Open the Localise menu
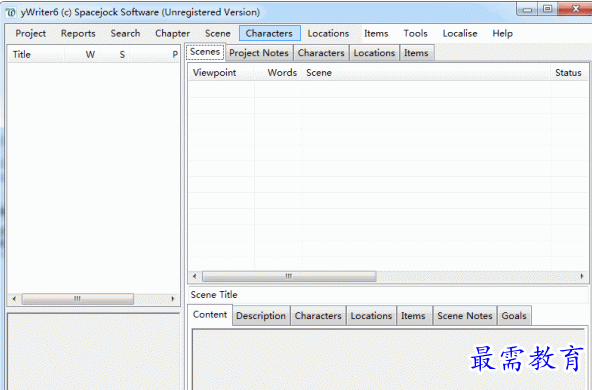The height and width of the screenshot is (390, 592). 460,33
